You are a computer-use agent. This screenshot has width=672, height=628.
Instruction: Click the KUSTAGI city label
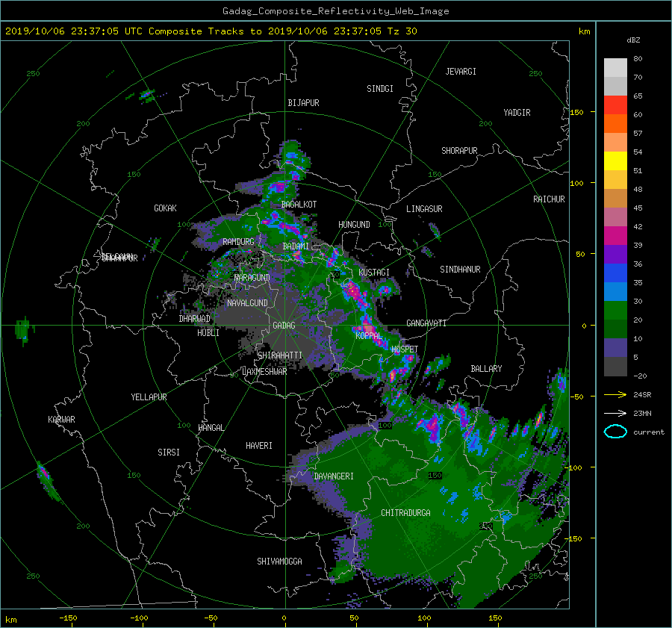pos(374,273)
